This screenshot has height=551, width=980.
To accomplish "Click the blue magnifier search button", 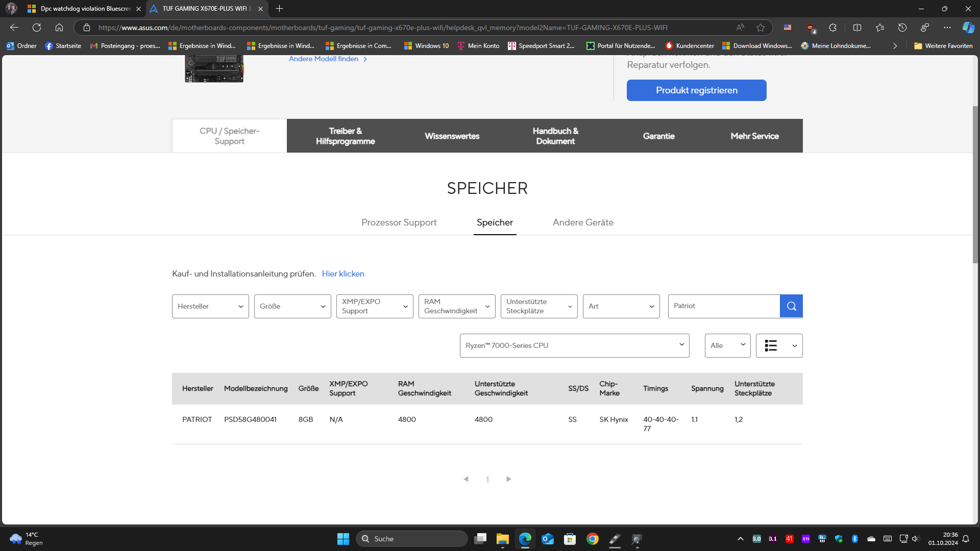I will tap(791, 306).
